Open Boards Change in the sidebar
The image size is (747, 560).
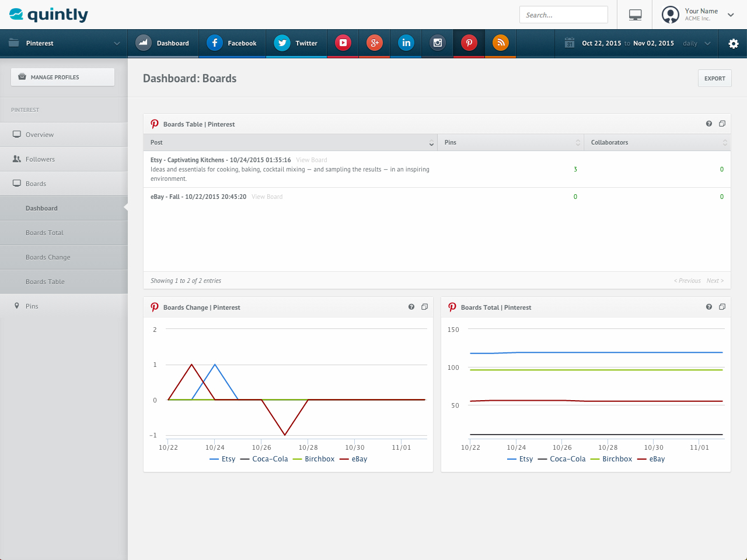tap(64, 257)
